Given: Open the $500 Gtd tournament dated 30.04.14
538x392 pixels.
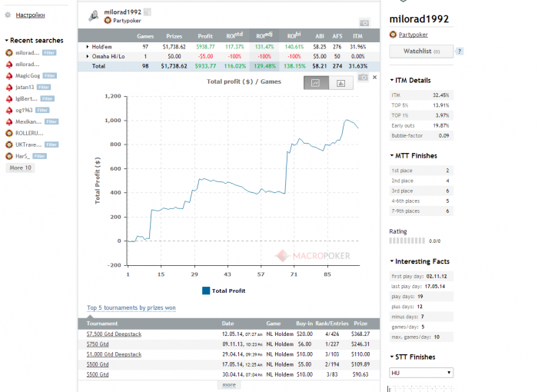Looking at the screenshot, I should pyautogui.click(x=98, y=374).
